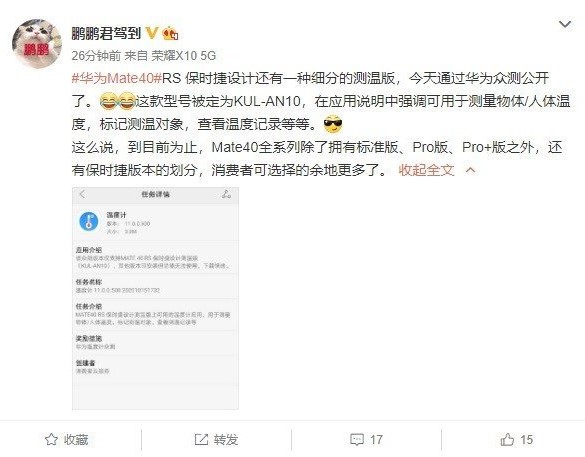Image resolution: width=585 pixels, height=457 pixels.
Task: Click the membership badge icon beside the name
Action: [170, 34]
